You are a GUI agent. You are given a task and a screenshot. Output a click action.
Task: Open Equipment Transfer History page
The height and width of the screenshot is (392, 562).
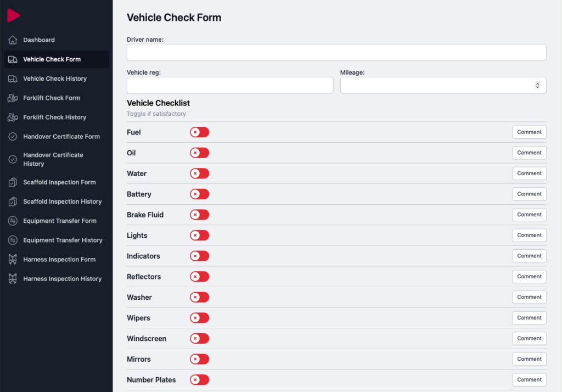(x=63, y=240)
